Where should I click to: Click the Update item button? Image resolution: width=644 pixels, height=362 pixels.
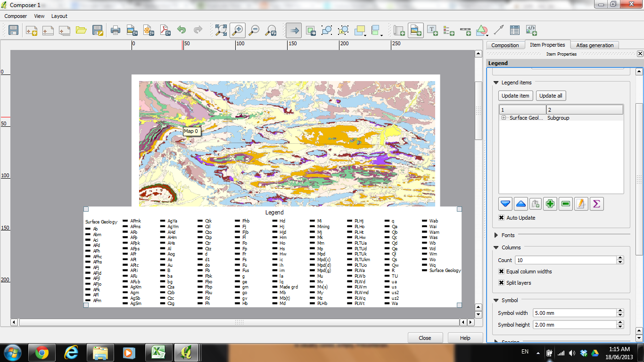click(515, 96)
